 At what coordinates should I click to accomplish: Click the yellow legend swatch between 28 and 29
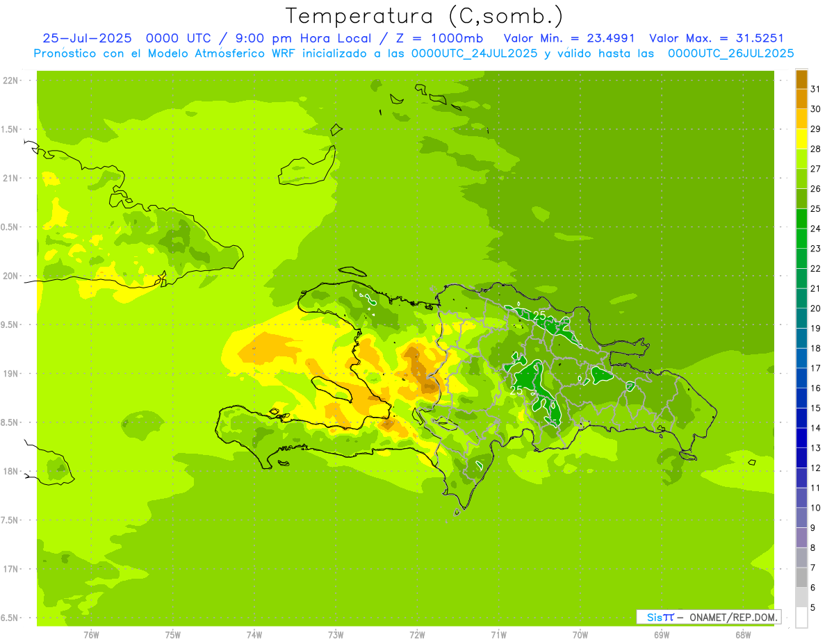tap(801, 139)
